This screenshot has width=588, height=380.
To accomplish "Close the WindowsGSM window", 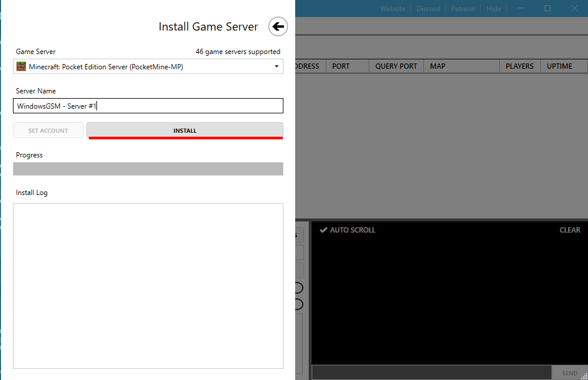I will [x=574, y=8].
